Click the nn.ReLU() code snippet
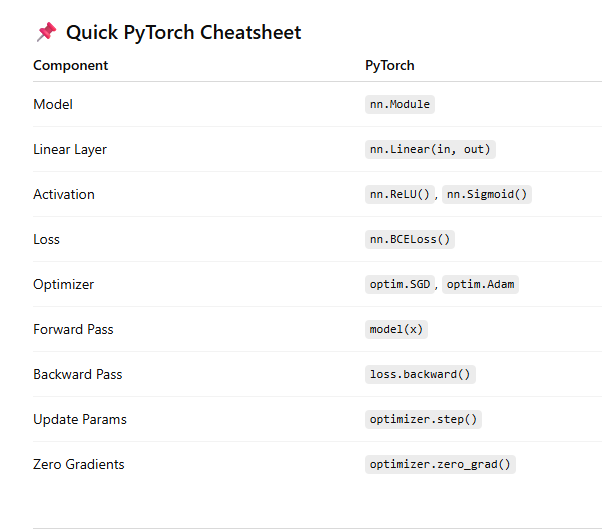 (400, 194)
